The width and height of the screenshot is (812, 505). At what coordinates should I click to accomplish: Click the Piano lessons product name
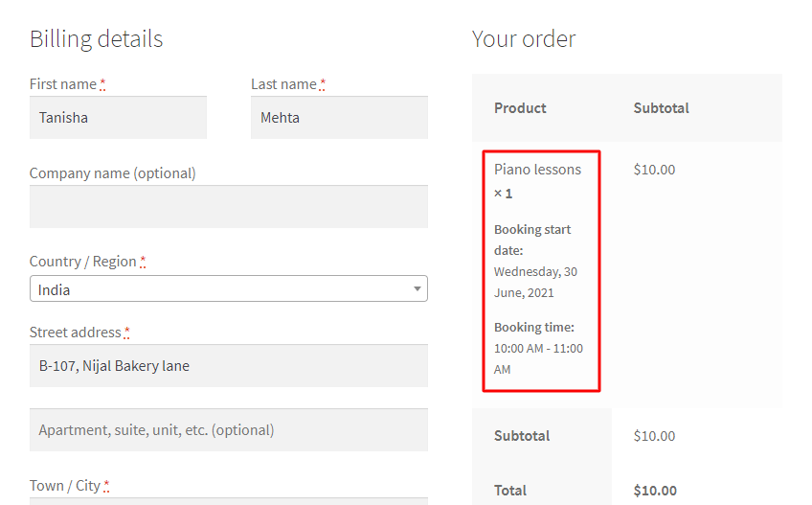click(x=537, y=170)
